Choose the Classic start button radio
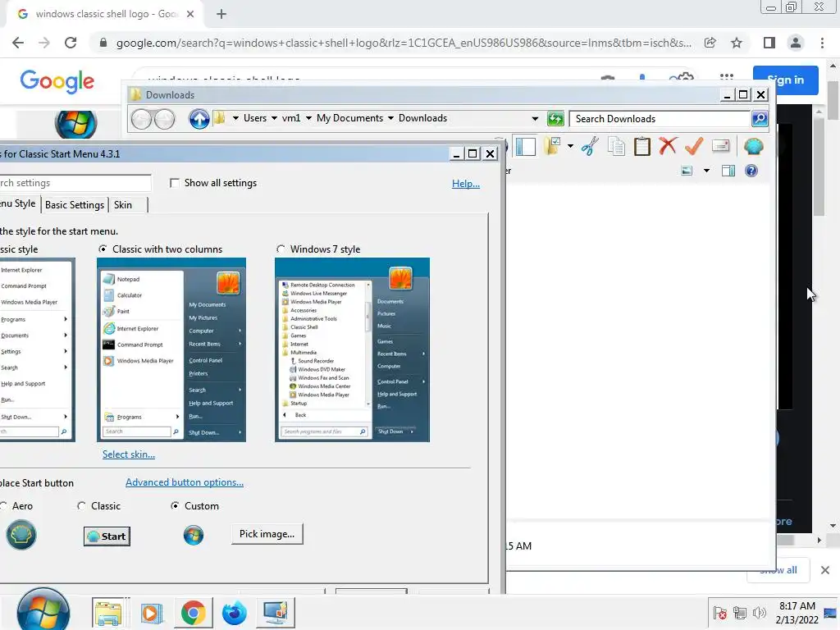The width and height of the screenshot is (840, 630). tap(81, 505)
